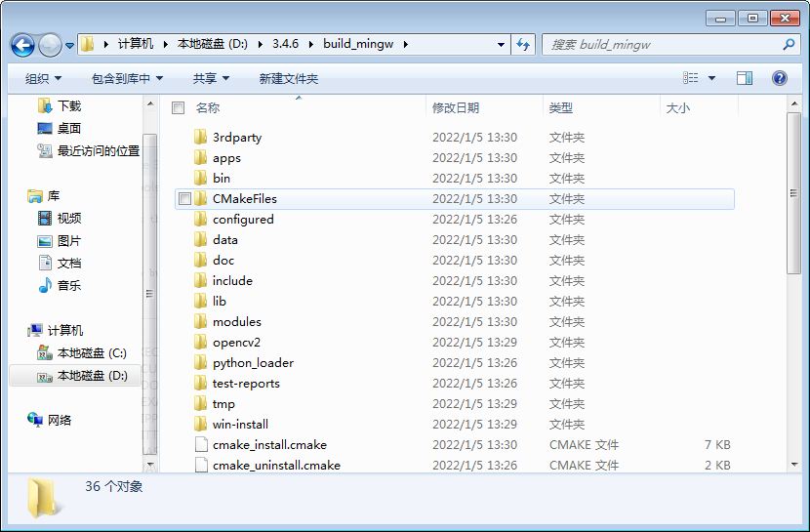Click the Forward navigation arrow button
This screenshot has height=532, width=810.
click(50, 45)
